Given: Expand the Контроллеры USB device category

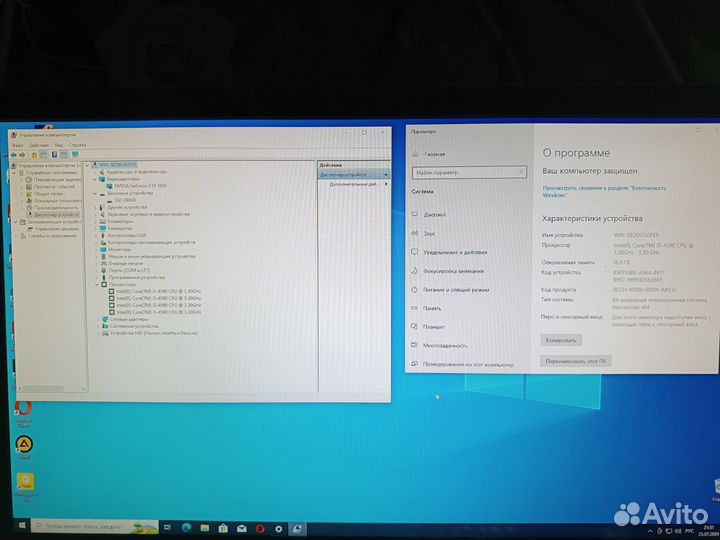Looking at the screenshot, I should (x=96, y=235).
